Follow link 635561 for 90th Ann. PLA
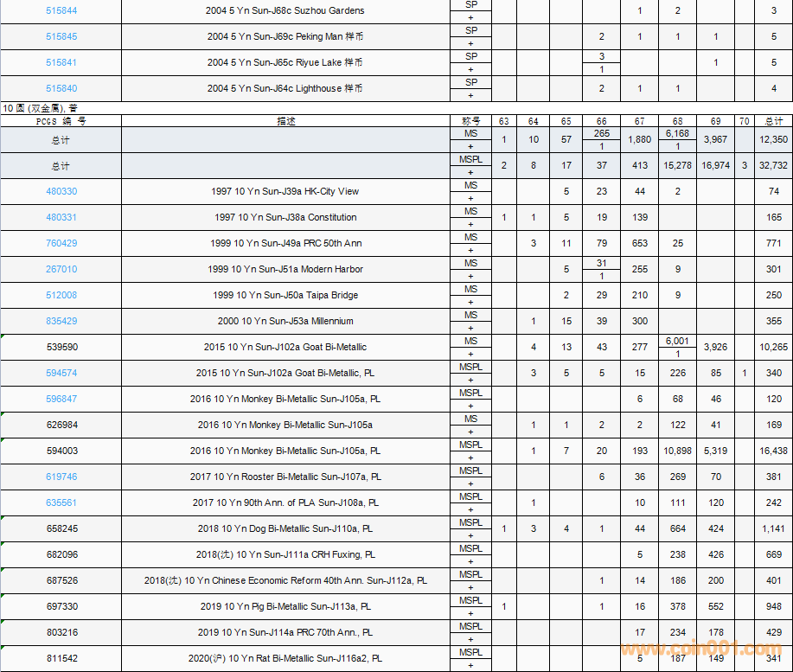793x672 pixels. (x=61, y=502)
